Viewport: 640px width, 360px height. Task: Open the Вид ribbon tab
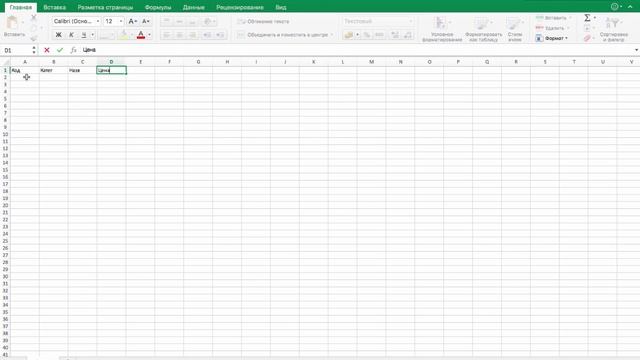tap(280, 7)
